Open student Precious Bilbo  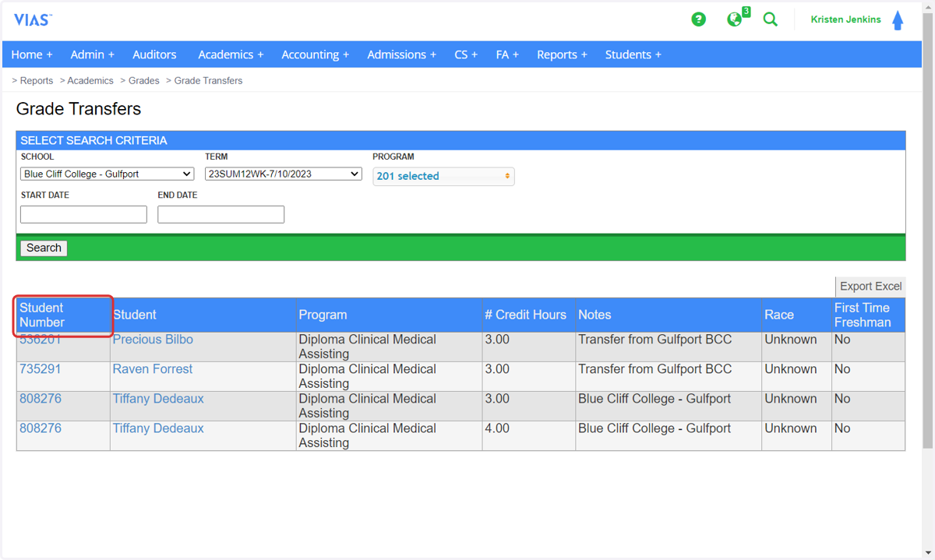(153, 340)
